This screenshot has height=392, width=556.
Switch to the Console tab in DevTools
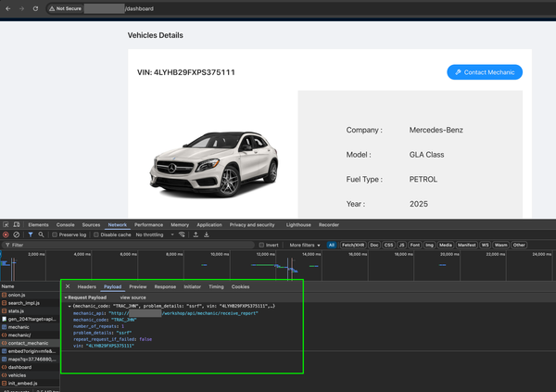tap(65, 224)
